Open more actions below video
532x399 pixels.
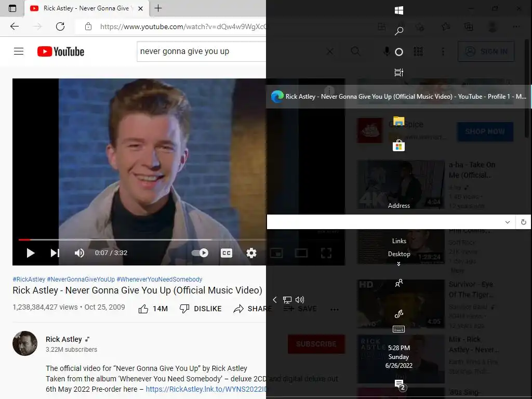pos(335,309)
